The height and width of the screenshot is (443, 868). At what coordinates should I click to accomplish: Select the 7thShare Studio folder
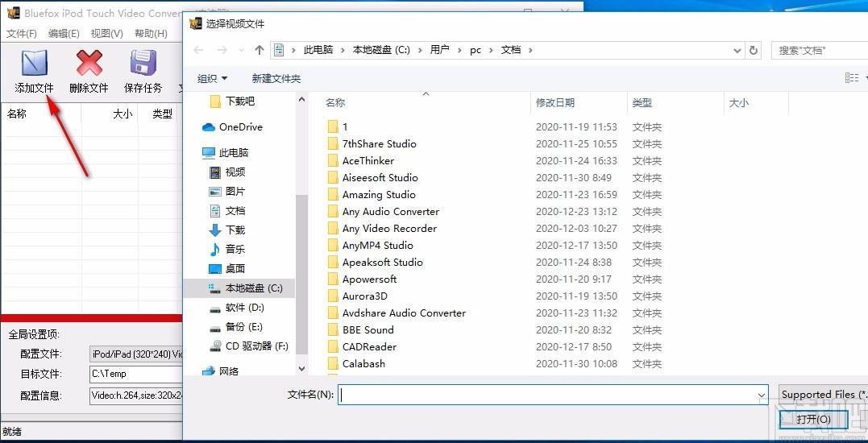coord(372,144)
